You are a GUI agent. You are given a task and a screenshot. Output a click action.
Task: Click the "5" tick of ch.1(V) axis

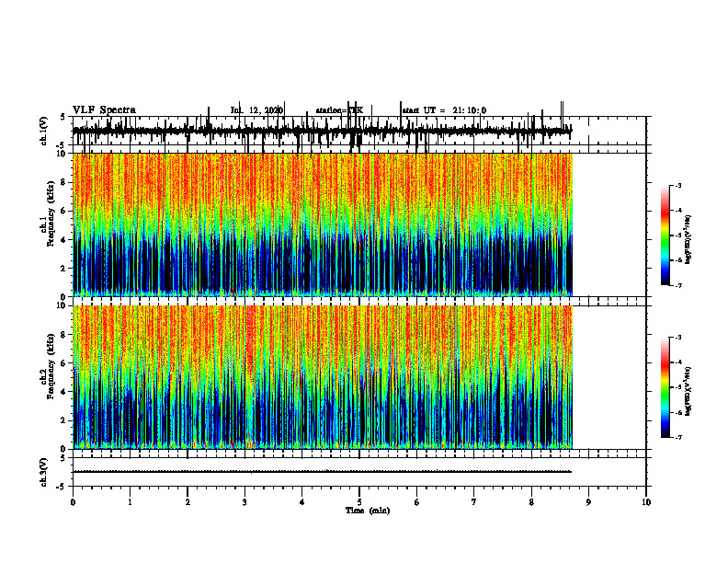coord(63,117)
